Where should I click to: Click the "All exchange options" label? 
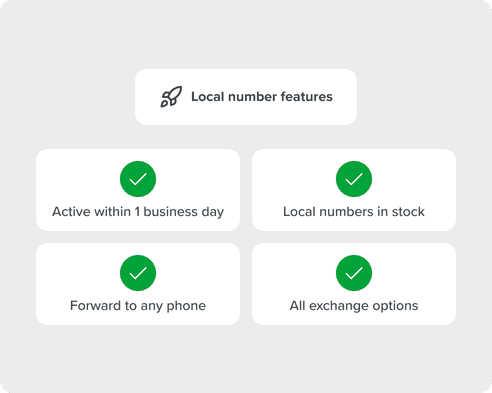(354, 306)
